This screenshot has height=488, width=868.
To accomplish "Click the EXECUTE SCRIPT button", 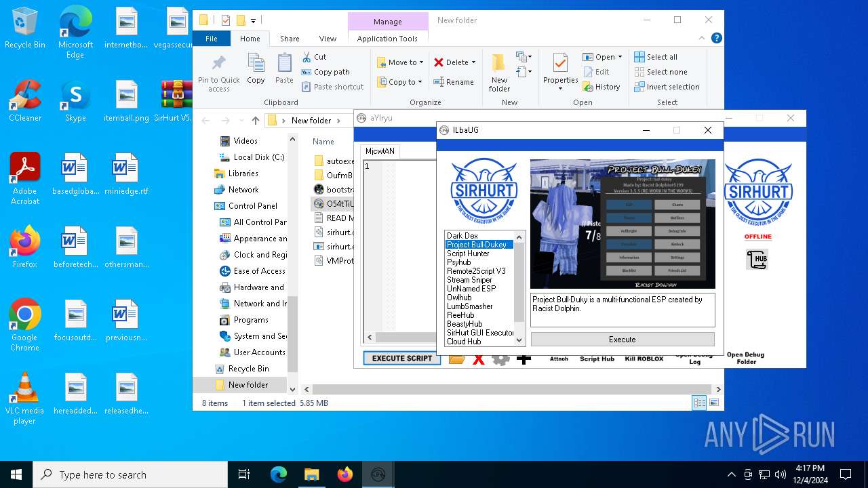I will [402, 359].
